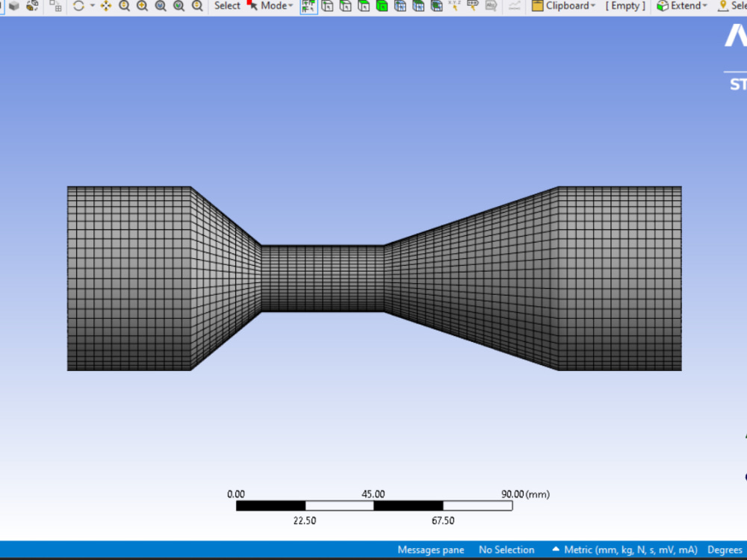Open the Clipboard dropdown
The image size is (747, 560).
click(564, 6)
